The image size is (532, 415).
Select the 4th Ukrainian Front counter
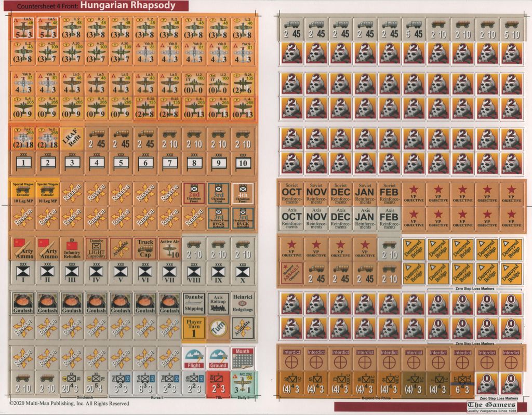(x=243, y=193)
